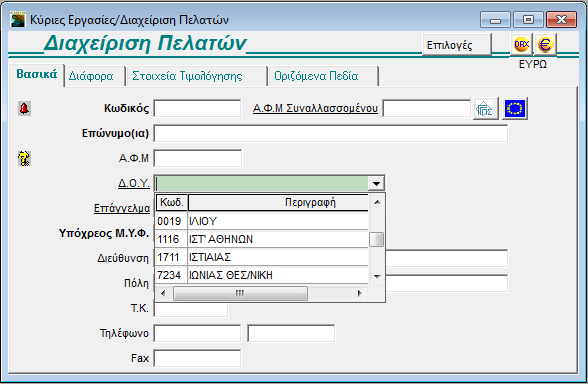This screenshot has height=384, width=588.
Task: Click the red bell icon beside Κωδικός
Action: (x=24, y=109)
